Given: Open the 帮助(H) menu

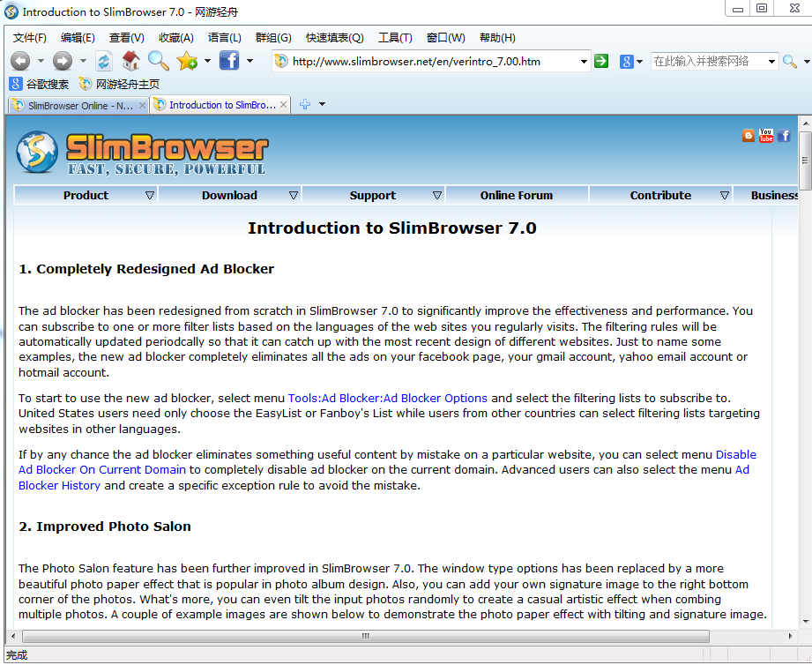Looking at the screenshot, I should (x=497, y=38).
